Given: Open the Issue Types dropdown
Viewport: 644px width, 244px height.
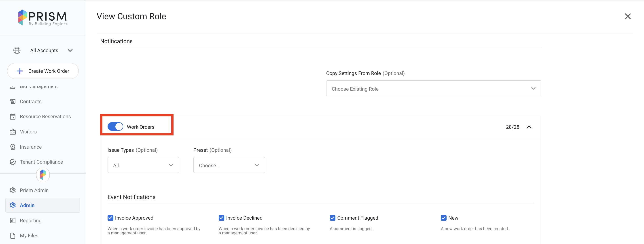Looking at the screenshot, I should point(143,165).
